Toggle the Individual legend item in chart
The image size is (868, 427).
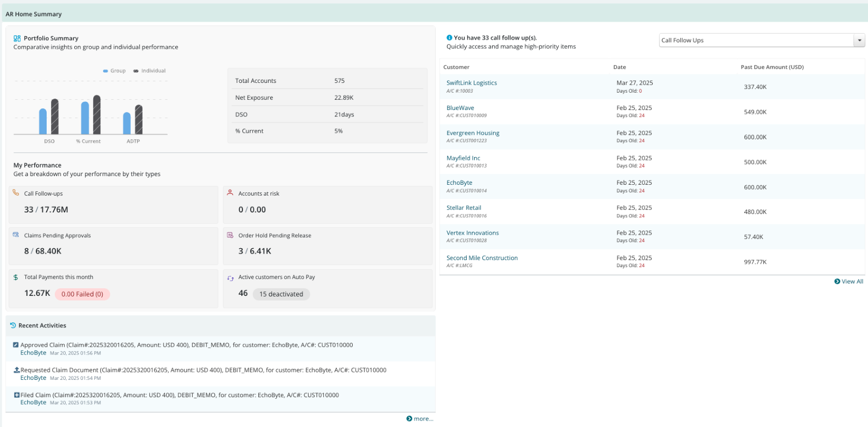pos(149,71)
